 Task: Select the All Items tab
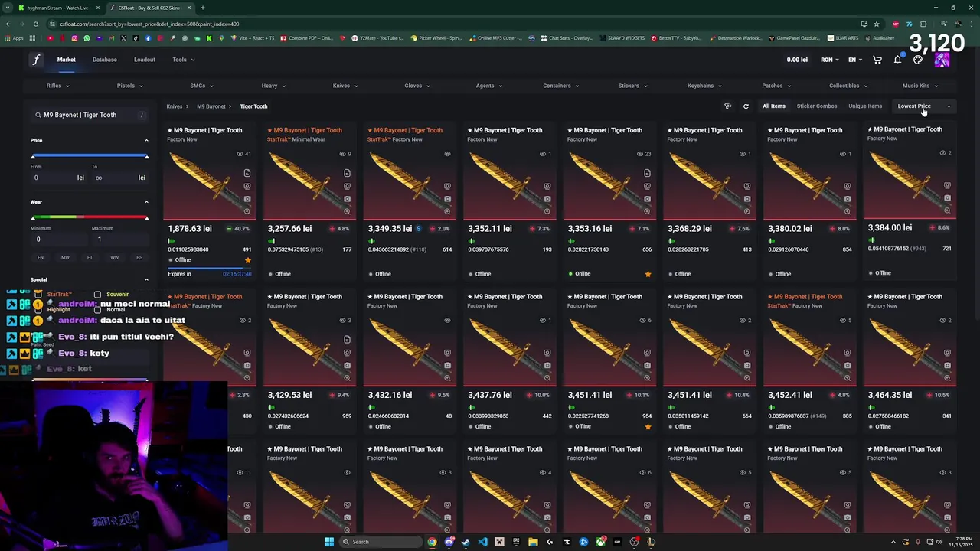(x=773, y=106)
